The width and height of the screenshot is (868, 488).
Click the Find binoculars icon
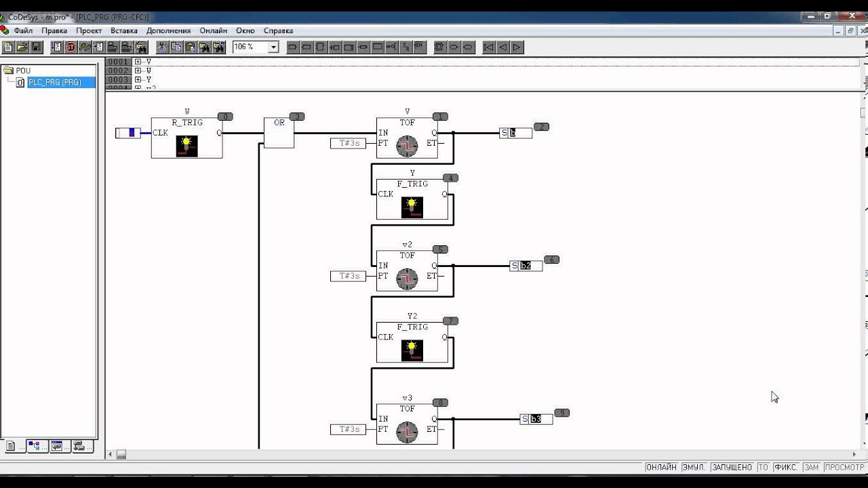pyautogui.click(x=205, y=47)
